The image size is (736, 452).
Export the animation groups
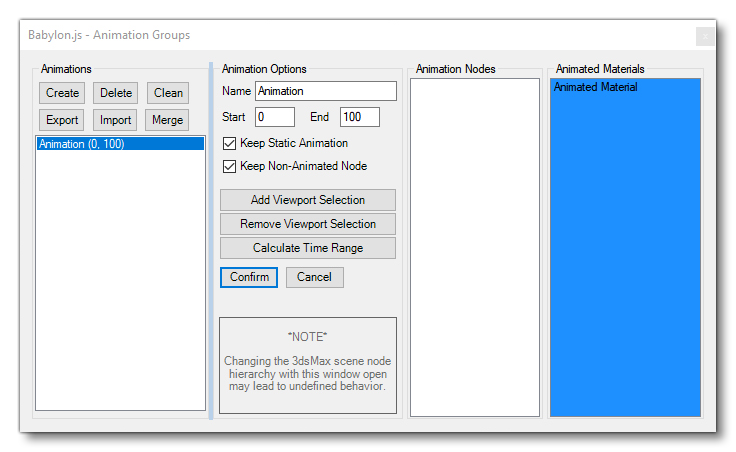click(x=62, y=120)
